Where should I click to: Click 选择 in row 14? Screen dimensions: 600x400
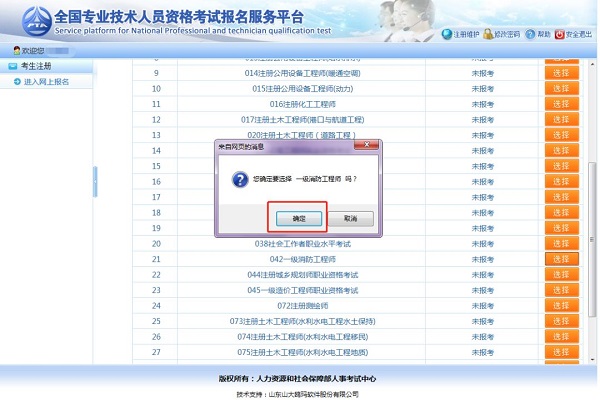pos(561,150)
